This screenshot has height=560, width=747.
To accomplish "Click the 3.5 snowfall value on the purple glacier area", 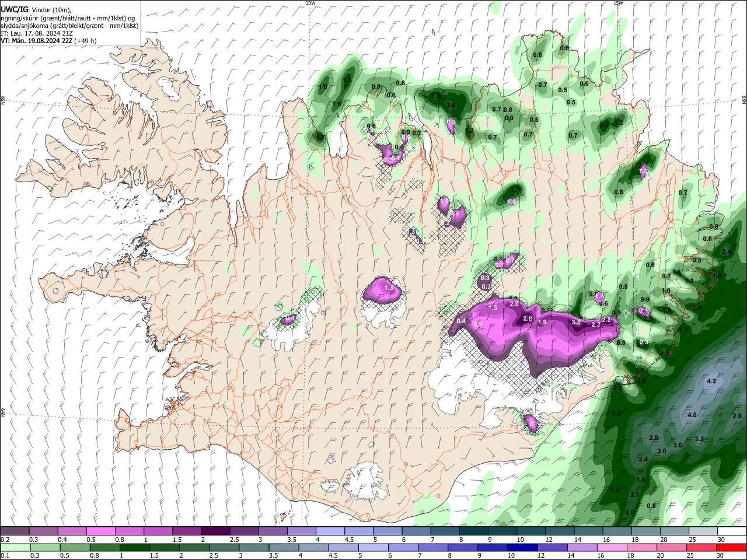I will click(576, 323).
